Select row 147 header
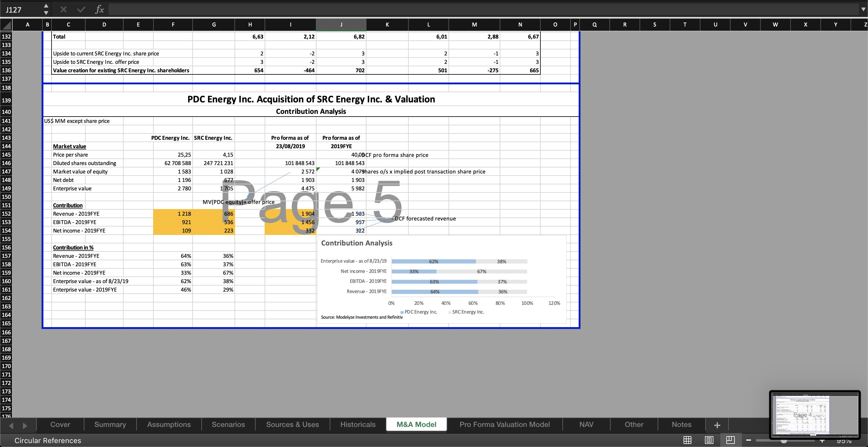868x447 pixels. 6,171
